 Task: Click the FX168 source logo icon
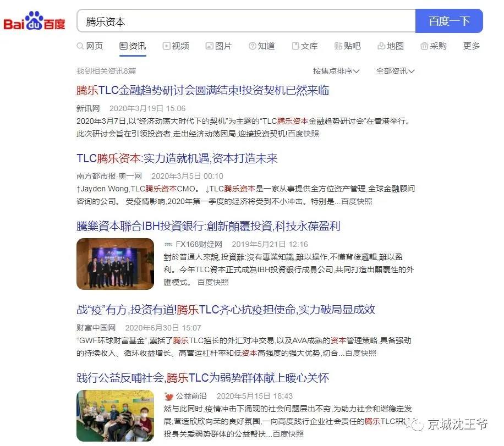tap(168, 245)
